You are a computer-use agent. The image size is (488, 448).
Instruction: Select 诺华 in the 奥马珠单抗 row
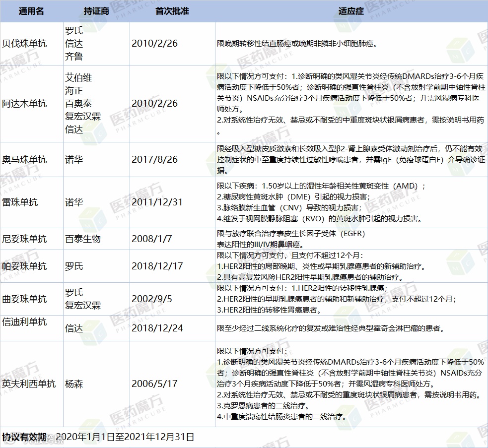tap(74, 159)
